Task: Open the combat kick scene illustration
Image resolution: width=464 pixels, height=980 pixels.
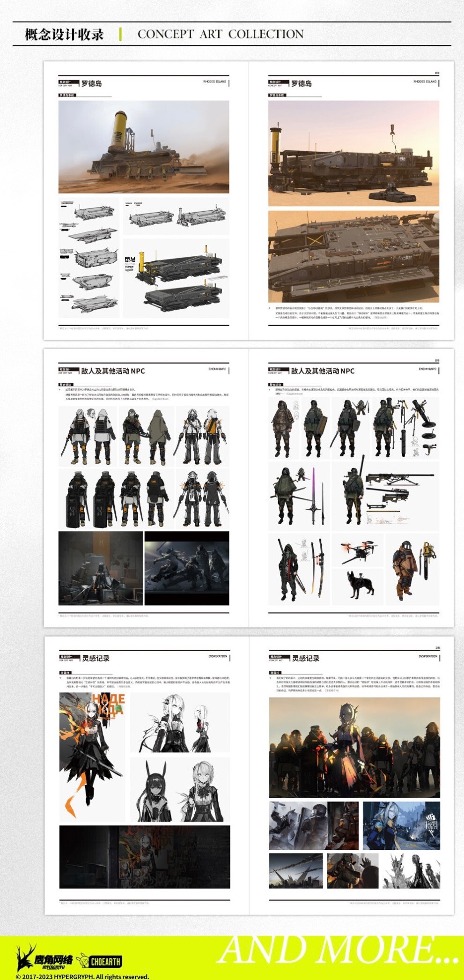Action: pos(187,568)
